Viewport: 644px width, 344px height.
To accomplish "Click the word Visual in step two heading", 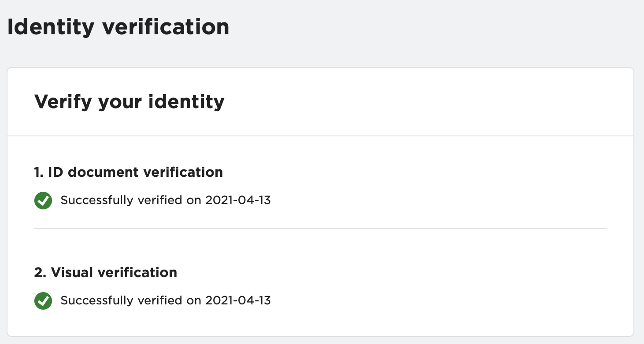I will point(72,272).
